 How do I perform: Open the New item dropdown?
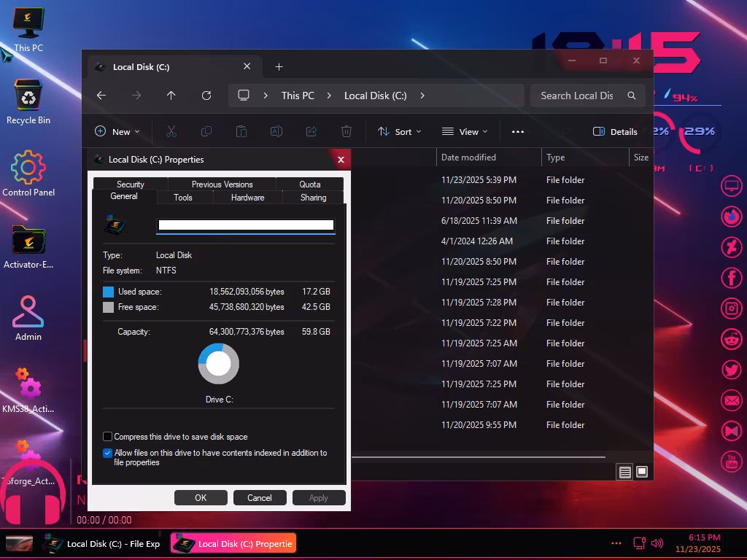pyautogui.click(x=117, y=131)
